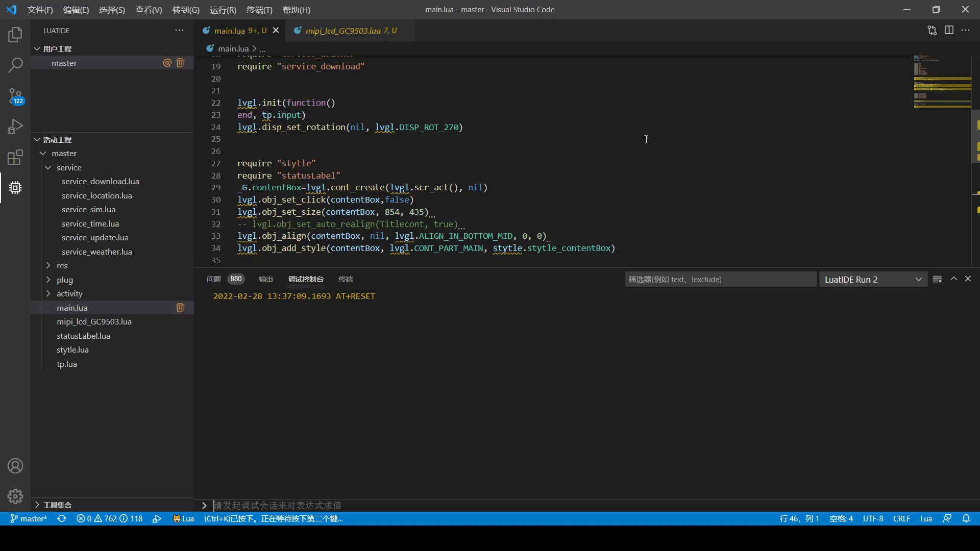Open the feedback icon in status bar
The width and height of the screenshot is (980, 551).
947,518
